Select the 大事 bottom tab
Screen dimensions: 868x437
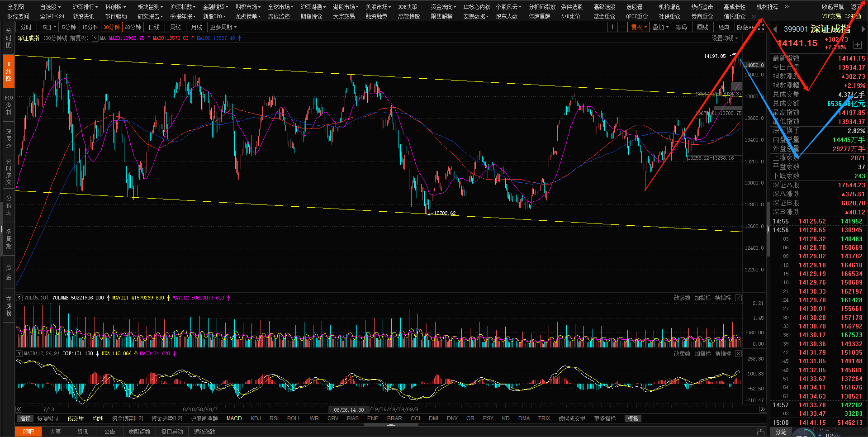pyautogui.click(x=55, y=432)
